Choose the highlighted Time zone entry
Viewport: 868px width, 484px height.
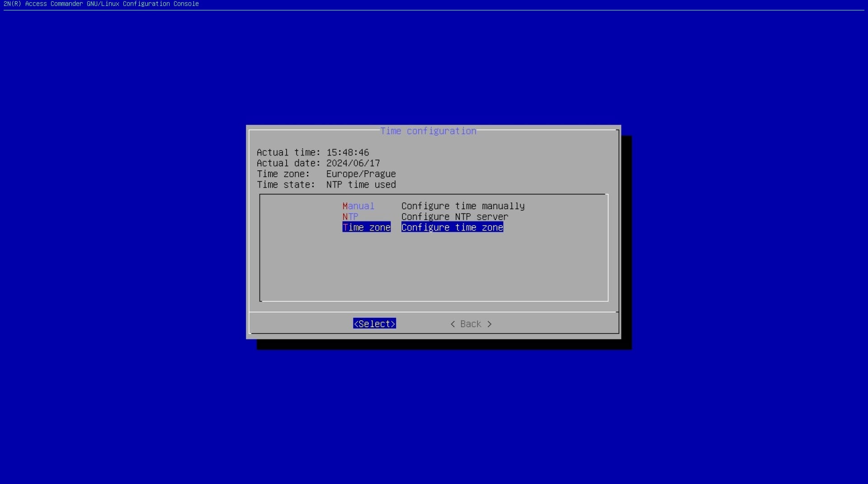pos(366,227)
